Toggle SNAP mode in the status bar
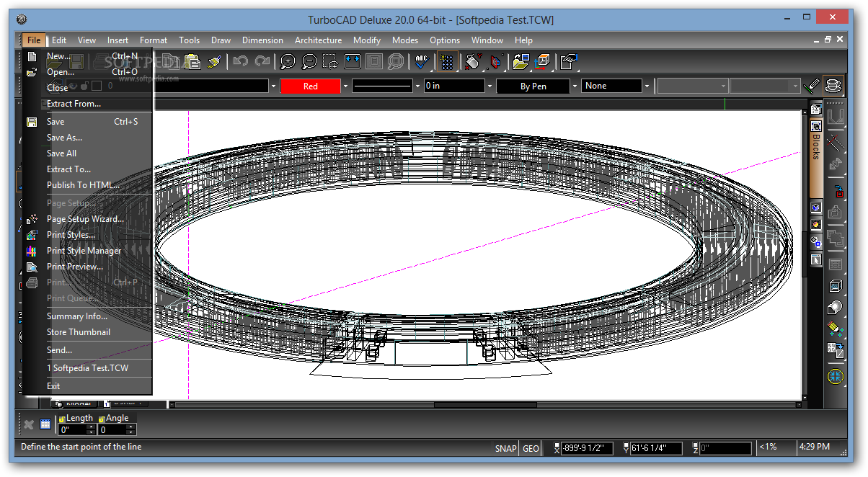The image size is (868, 477). coord(506,448)
